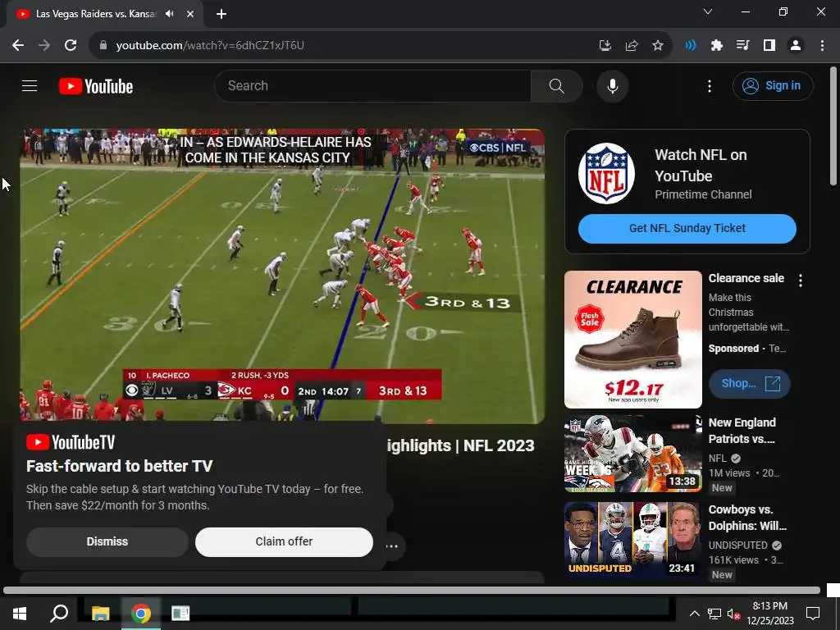
Task: Reload the page with refresh icon
Action: [71, 46]
